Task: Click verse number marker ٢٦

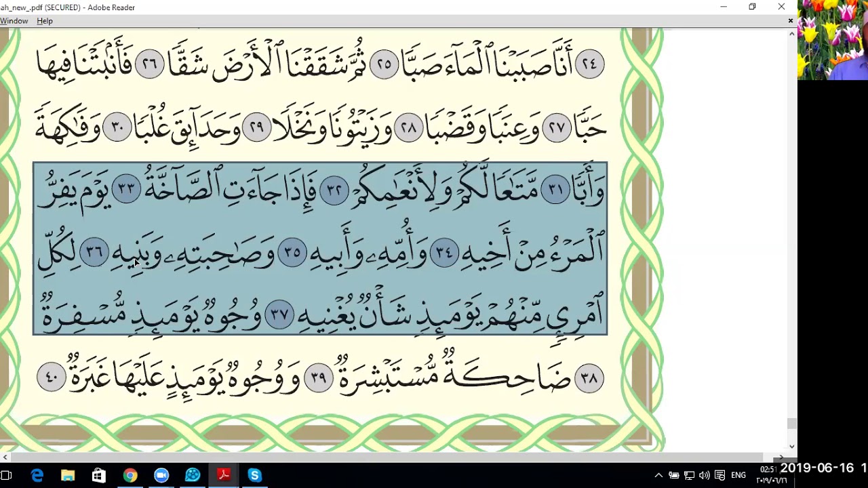Action: 150,64
